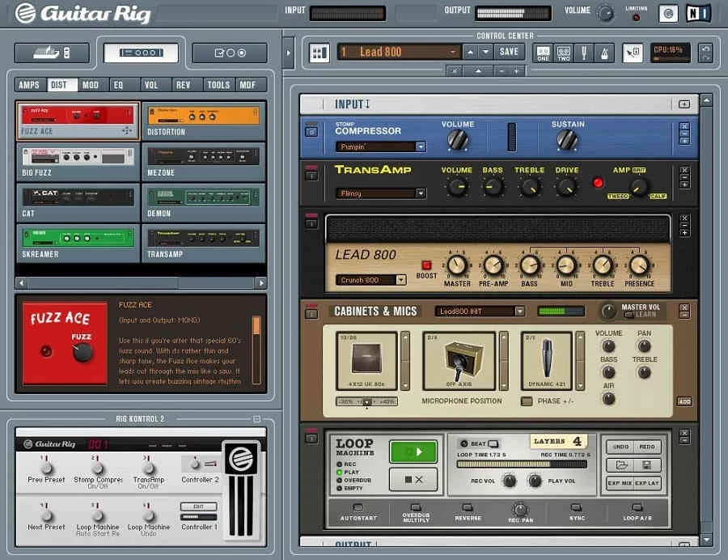Enable the Boost switch on Lead 800 amp
Image resolution: width=728 pixels, height=560 pixels.
click(426, 266)
